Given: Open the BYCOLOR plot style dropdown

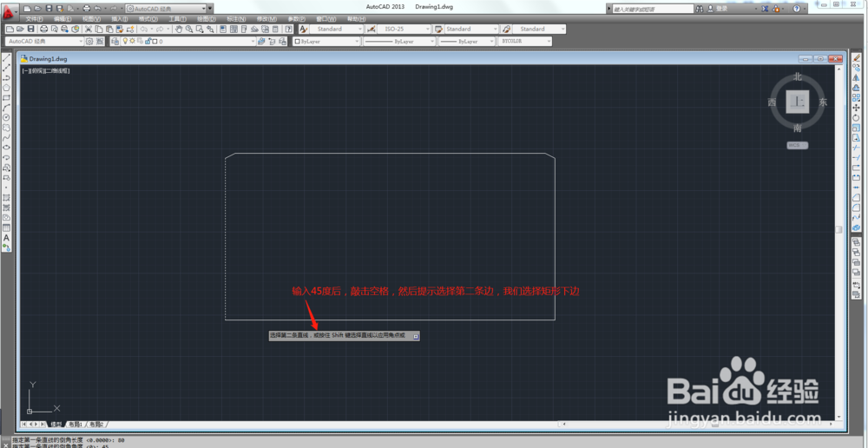Looking at the screenshot, I should click(525, 41).
